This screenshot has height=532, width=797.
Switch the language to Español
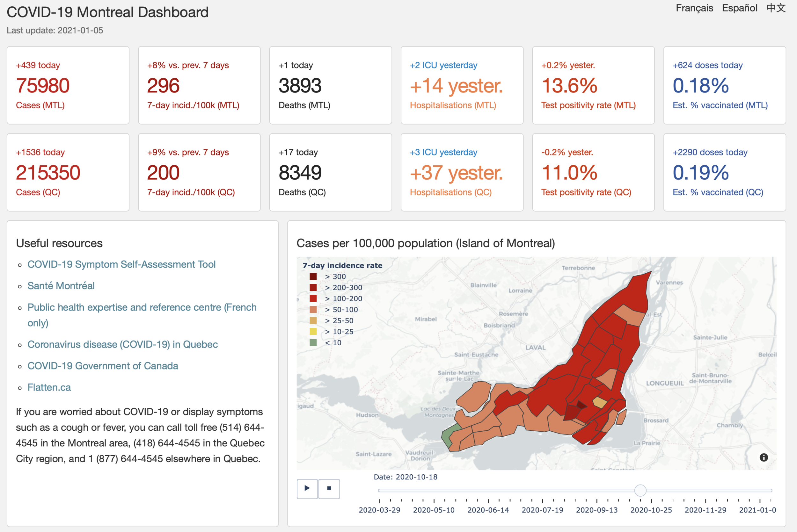tap(739, 8)
